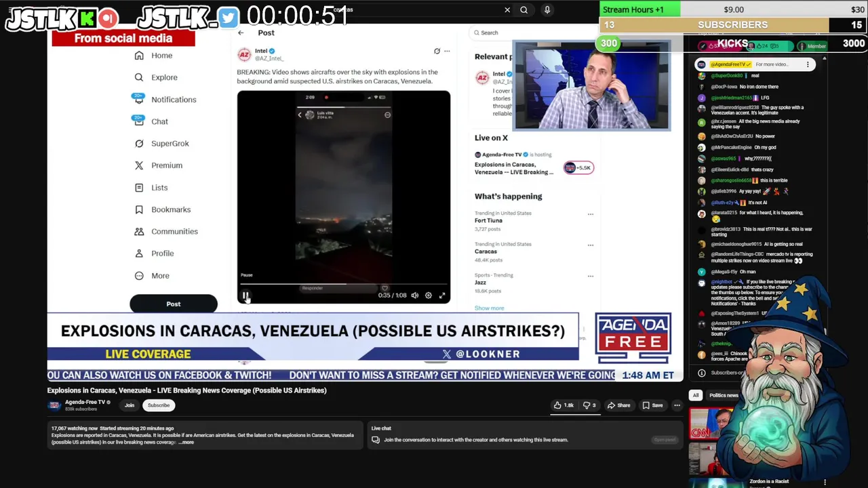This screenshot has width=868, height=488.
Task: Open Explore in the X sidebar
Action: pos(156,77)
